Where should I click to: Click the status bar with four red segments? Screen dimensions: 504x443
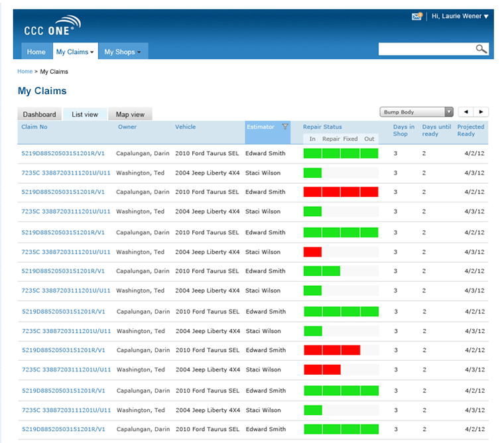[x=341, y=192]
